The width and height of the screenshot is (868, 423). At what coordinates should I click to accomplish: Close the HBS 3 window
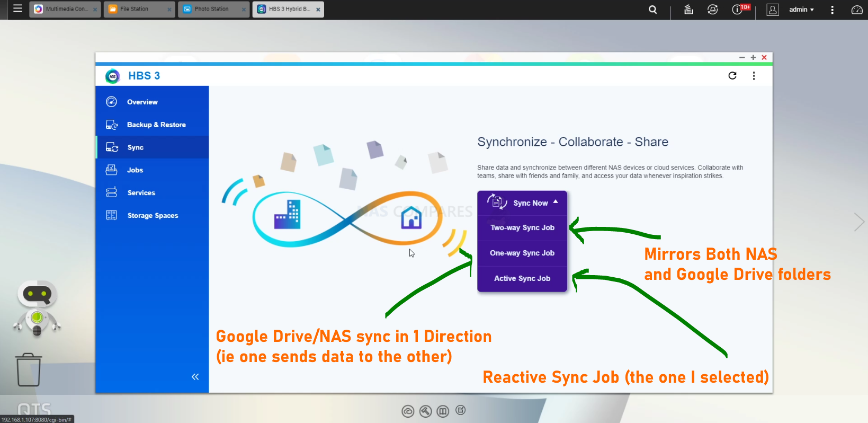pos(764,57)
